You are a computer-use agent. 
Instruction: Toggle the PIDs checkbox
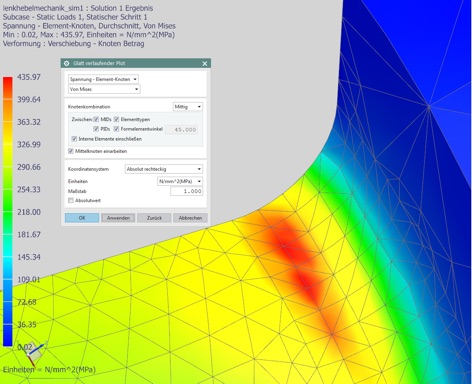point(96,129)
